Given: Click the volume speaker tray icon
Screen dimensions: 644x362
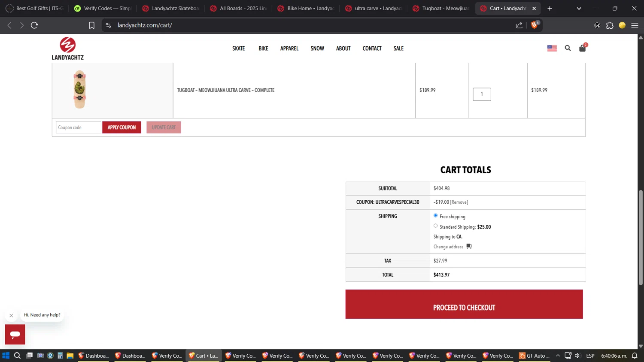Looking at the screenshot, I should pyautogui.click(x=577, y=356).
